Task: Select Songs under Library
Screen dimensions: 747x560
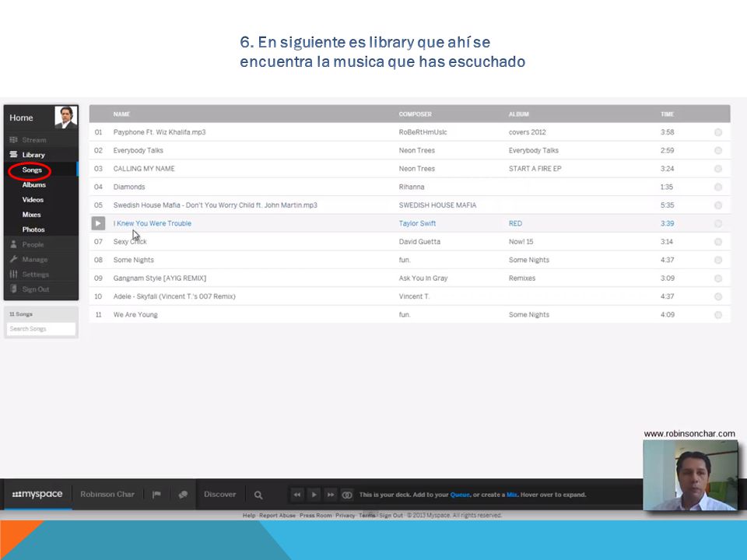Action: (32, 170)
